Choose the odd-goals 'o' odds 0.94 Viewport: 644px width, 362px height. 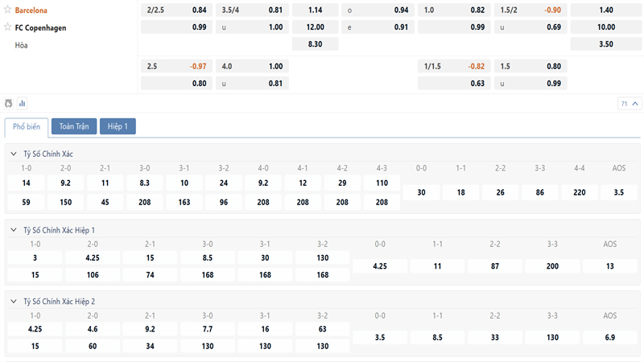coord(378,10)
